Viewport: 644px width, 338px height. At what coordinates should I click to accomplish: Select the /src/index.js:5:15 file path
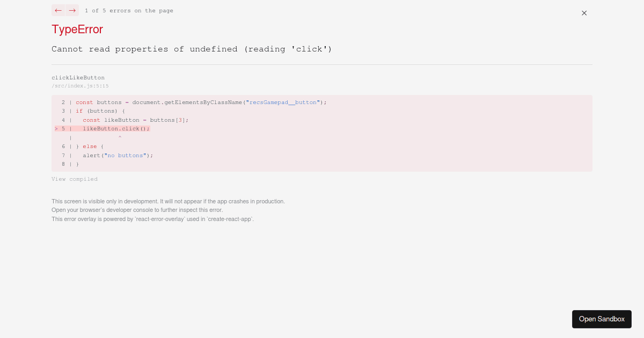pyautogui.click(x=79, y=86)
